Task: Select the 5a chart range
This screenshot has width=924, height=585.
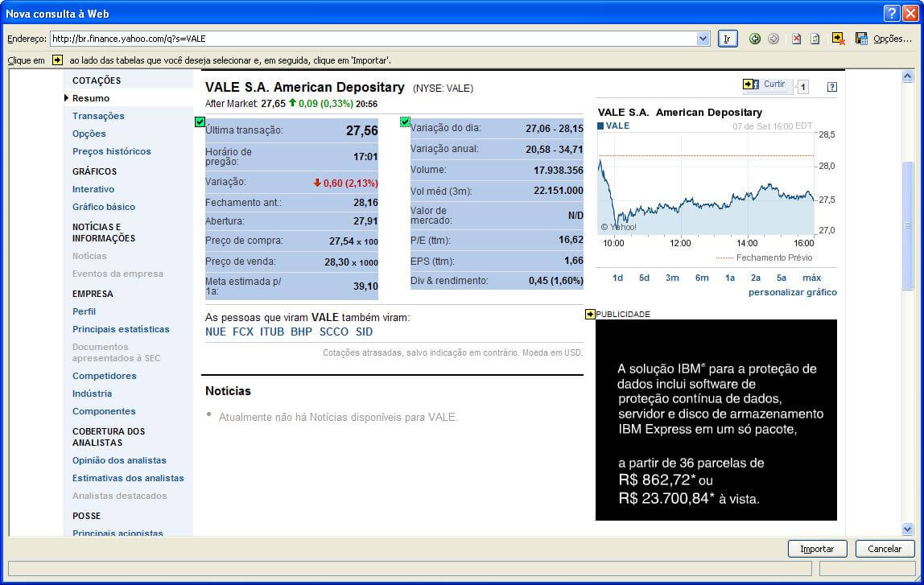Action: (782, 278)
